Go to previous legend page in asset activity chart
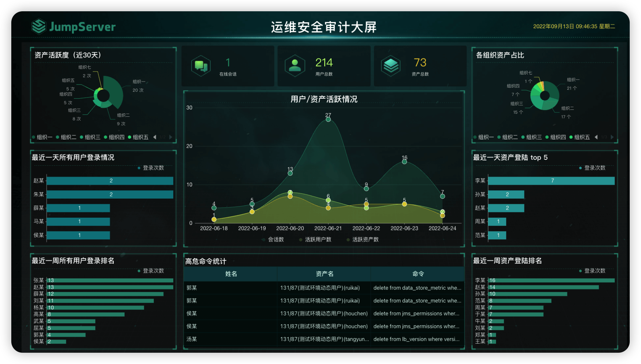 pyautogui.click(x=154, y=137)
